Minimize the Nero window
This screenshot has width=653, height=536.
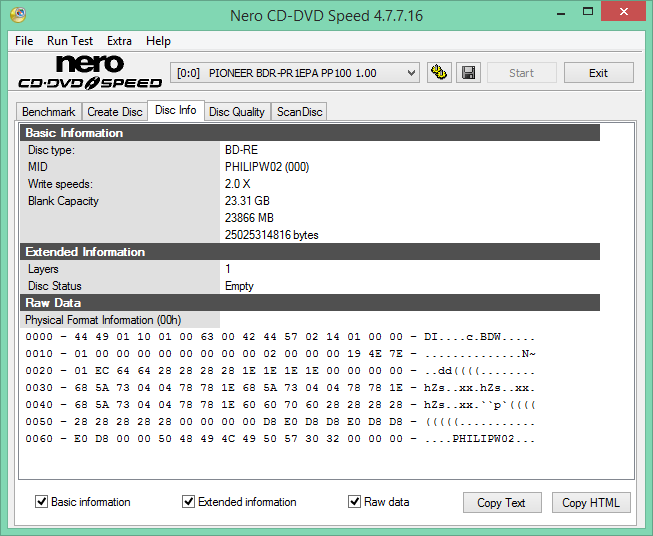coord(561,12)
